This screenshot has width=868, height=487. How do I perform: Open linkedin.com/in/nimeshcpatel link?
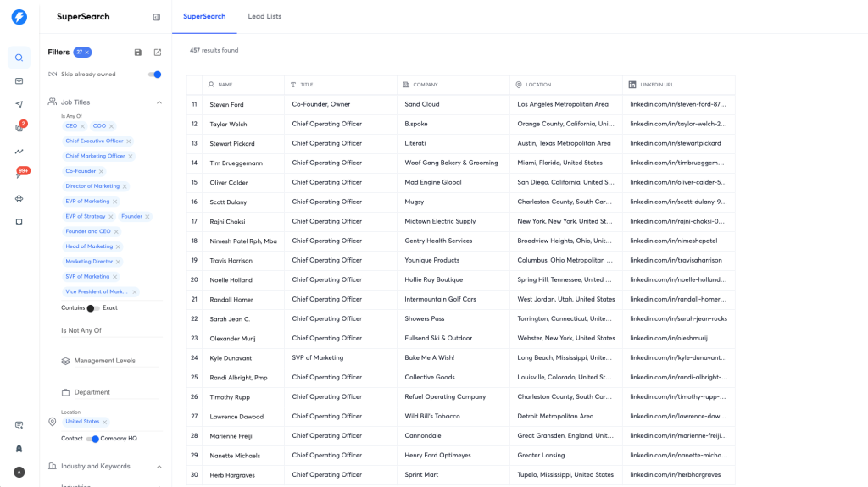674,241
